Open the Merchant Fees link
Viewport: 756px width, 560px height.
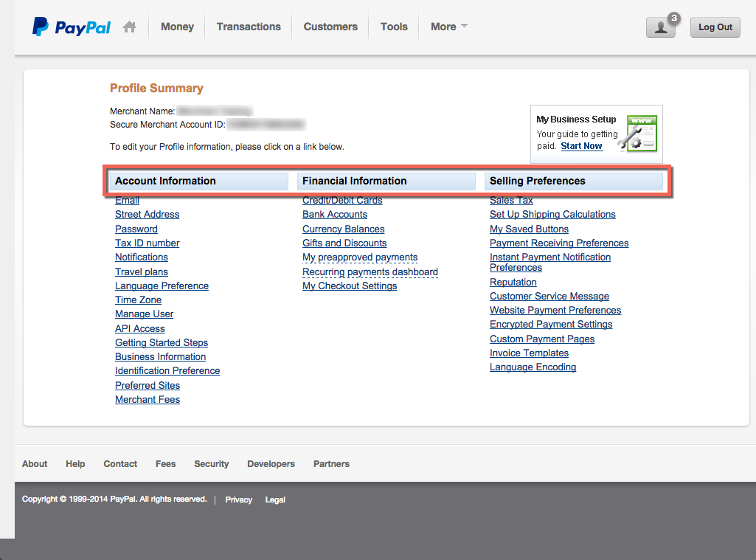click(x=148, y=399)
